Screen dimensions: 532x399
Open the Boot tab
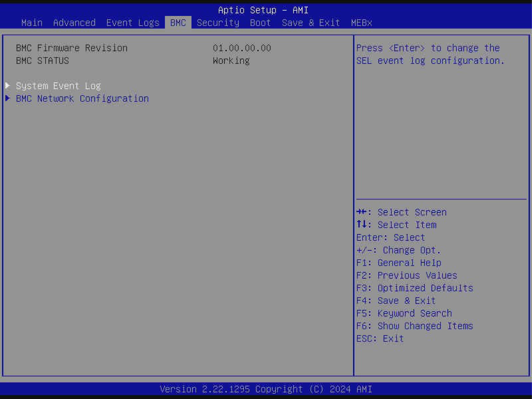point(260,23)
